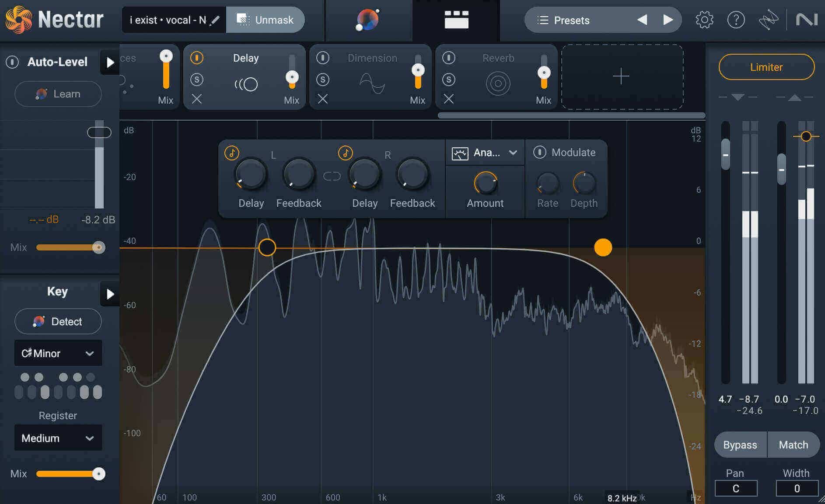The height and width of the screenshot is (504, 825).
Task: Open the Analog delay type dropdown
Action: [x=485, y=153]
